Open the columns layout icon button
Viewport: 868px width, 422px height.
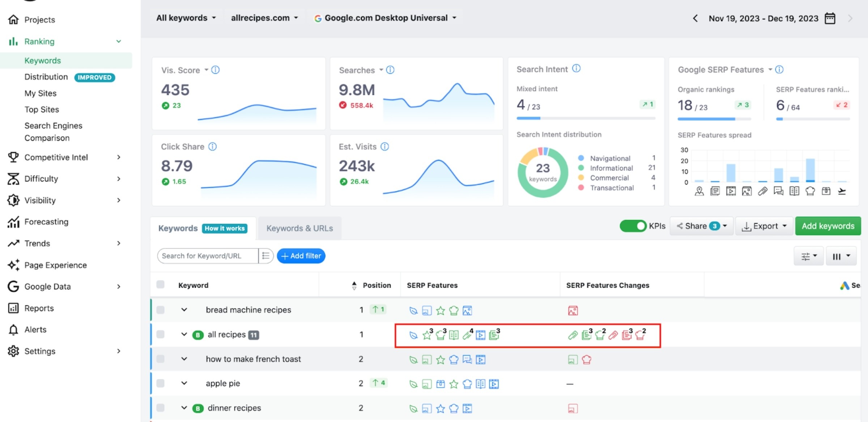point(841,257)
